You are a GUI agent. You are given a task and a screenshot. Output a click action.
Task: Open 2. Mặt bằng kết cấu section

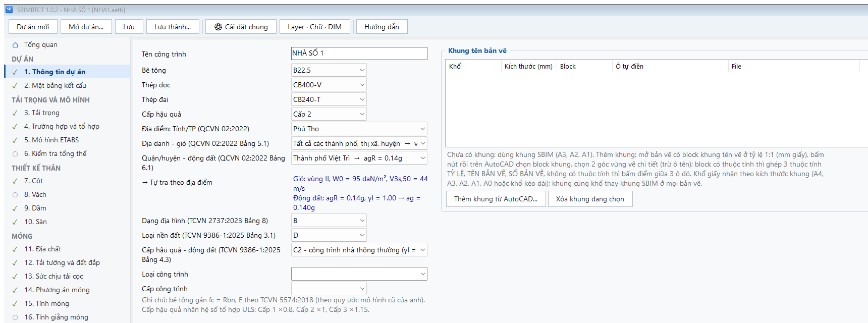click(x=56, y=86)
